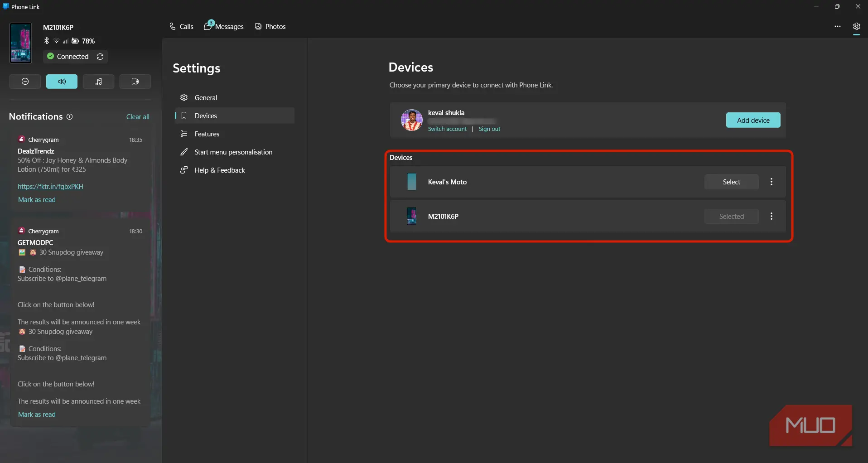Open the Calls tab

[181, 27]
